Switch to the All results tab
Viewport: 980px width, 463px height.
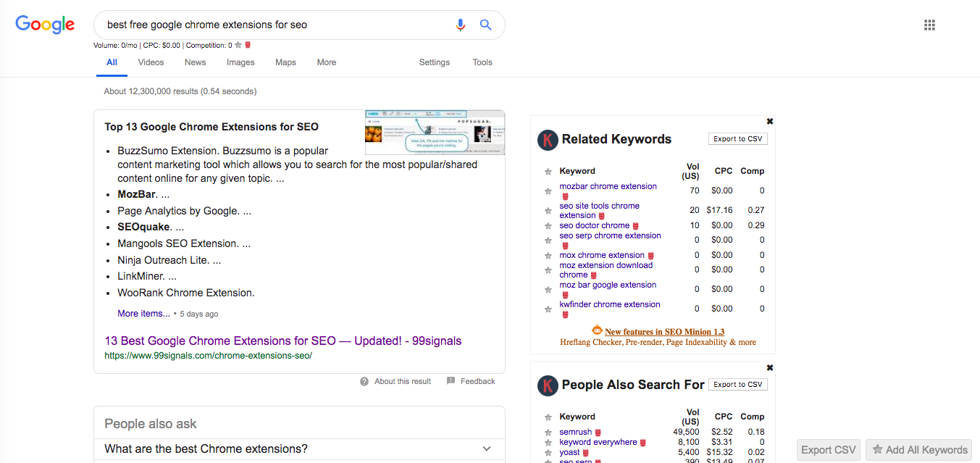point(112,62)
